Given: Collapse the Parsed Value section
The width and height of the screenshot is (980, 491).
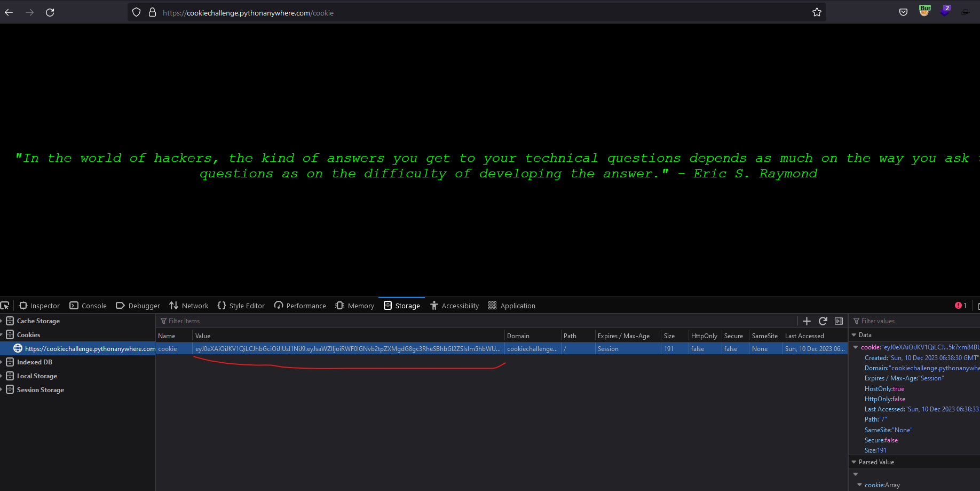Looking at the screenshot, I should (x=854, y=462).
